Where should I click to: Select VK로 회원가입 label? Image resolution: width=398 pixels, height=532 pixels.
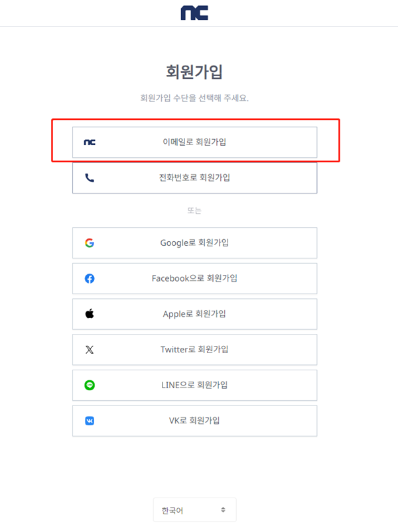194,421
